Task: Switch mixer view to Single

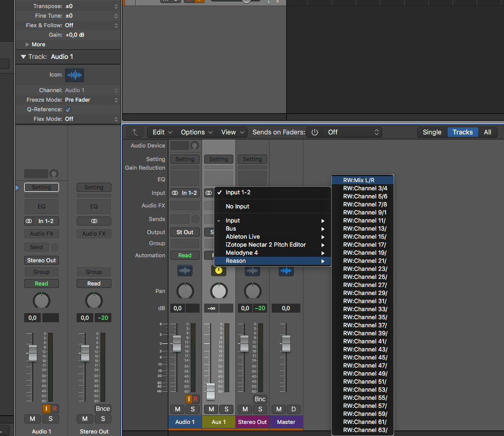Action: [432, 132]
